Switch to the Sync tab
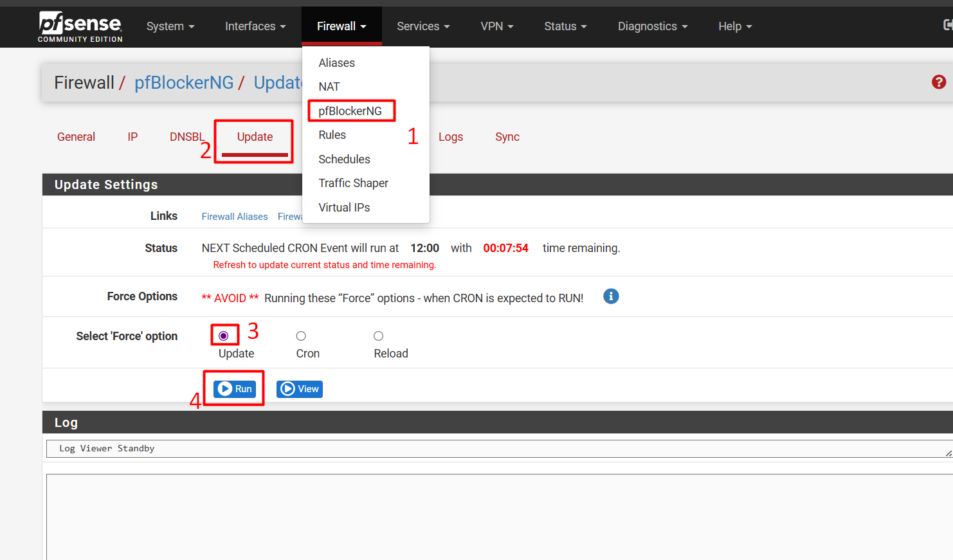Screen dimensions: 953x560 [507, 137]
